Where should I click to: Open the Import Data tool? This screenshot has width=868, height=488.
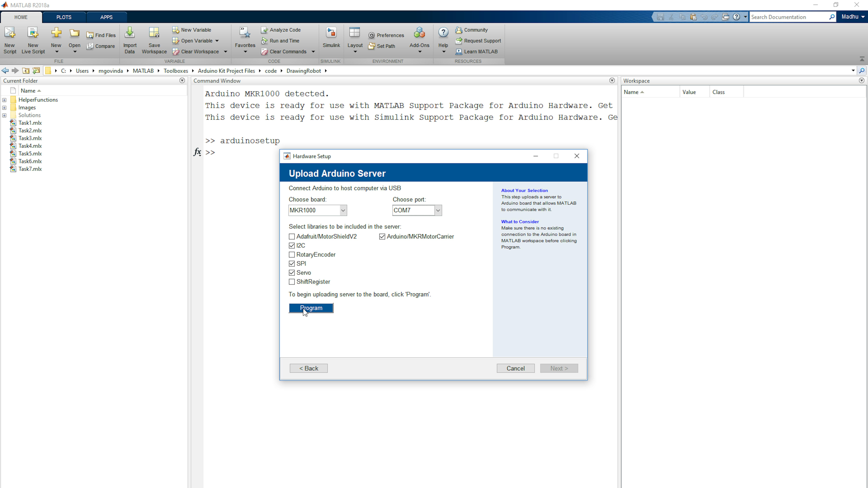tap(130, 33)
